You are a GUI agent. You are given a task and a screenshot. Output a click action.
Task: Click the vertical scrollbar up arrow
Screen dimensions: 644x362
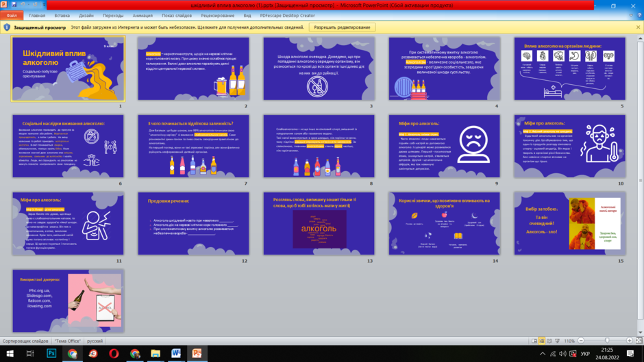pyautogui.click(x=640, y=38)
